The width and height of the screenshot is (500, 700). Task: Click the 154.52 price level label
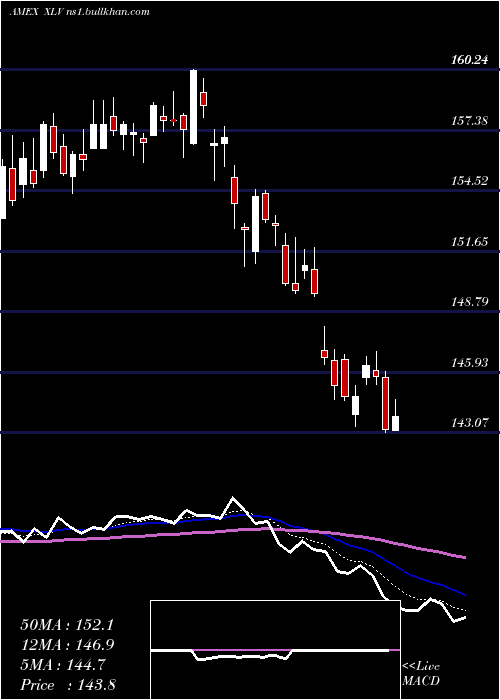click(x=469, y=181)
